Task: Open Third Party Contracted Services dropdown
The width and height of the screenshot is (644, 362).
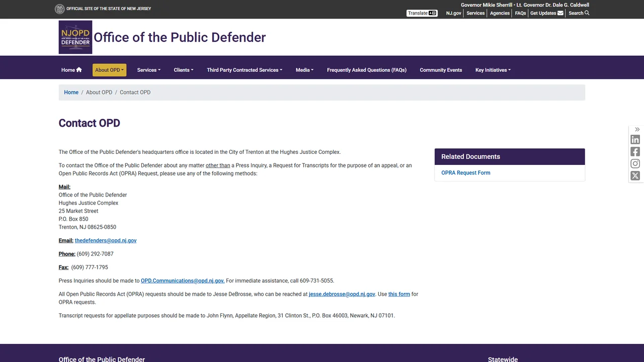Action: (245, 70)
